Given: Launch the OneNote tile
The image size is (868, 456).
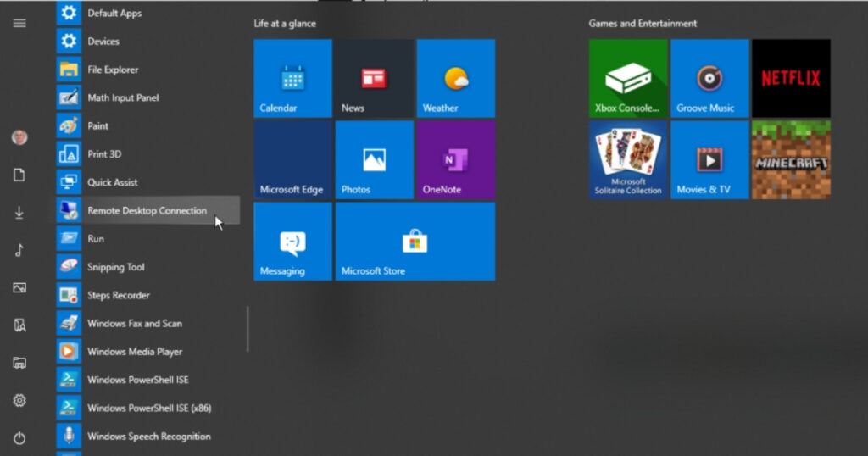Looking at the screenshot, I should [x=455, y=159].
